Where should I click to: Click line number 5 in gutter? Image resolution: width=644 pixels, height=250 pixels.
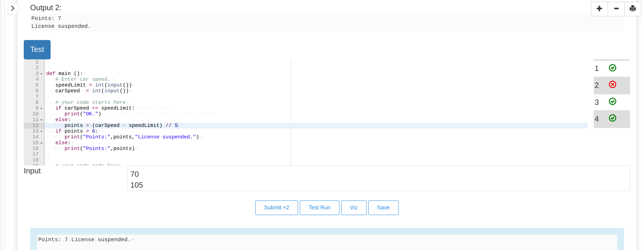pos(37,85)
